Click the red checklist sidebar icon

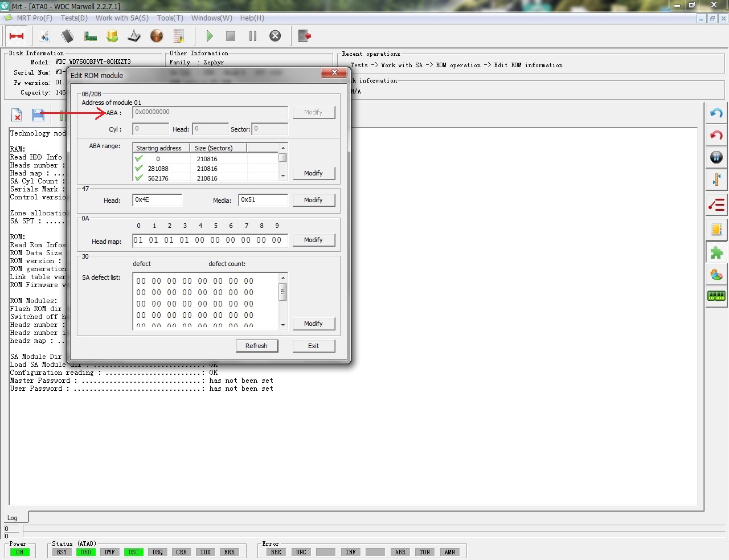point(716,205)
